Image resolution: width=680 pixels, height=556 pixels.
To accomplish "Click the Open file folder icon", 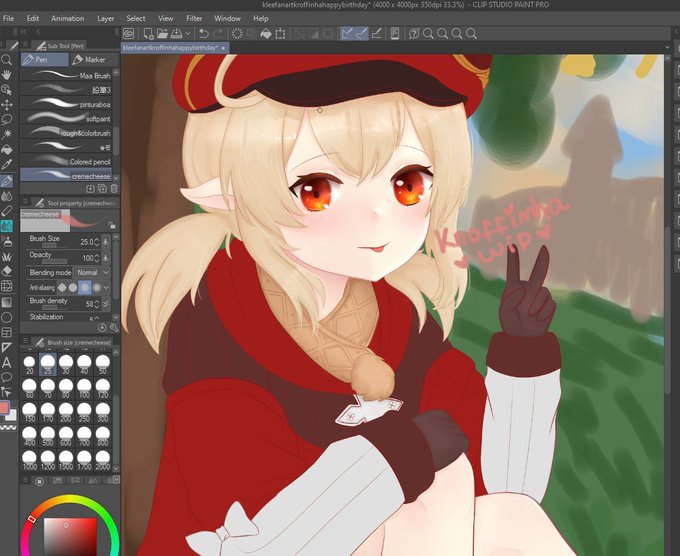I will pyautogui.click(x=162, y=33).
